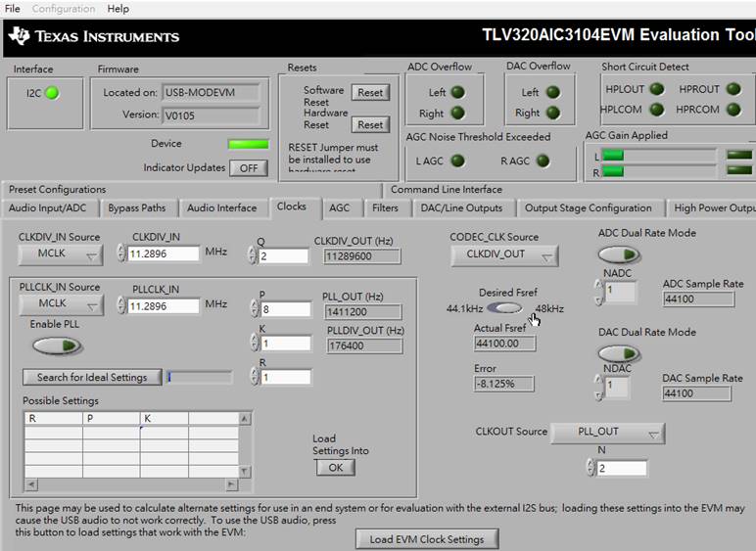
Task: Switch to the AGC tab
Action: point(340,208)
